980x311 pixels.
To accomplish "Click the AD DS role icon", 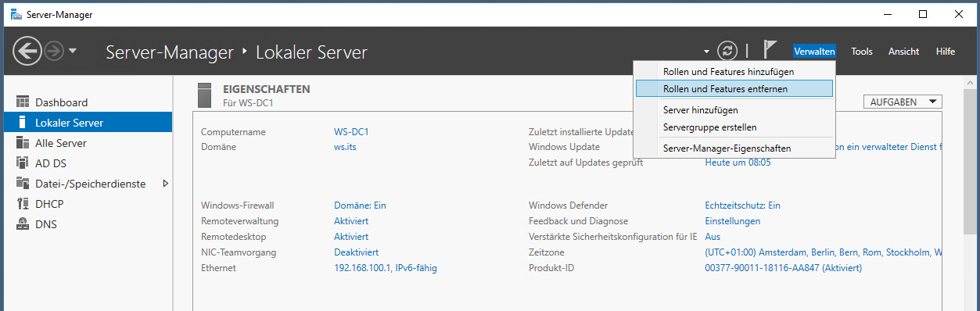I will click(22, 163).
